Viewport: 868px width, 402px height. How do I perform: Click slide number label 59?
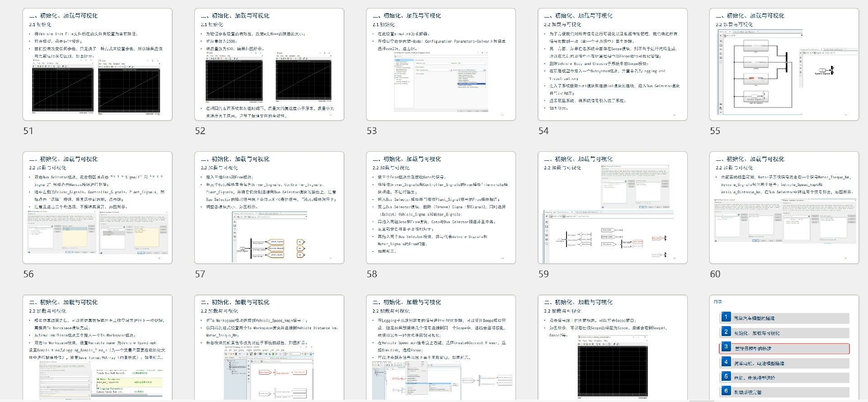coord(543,274)
